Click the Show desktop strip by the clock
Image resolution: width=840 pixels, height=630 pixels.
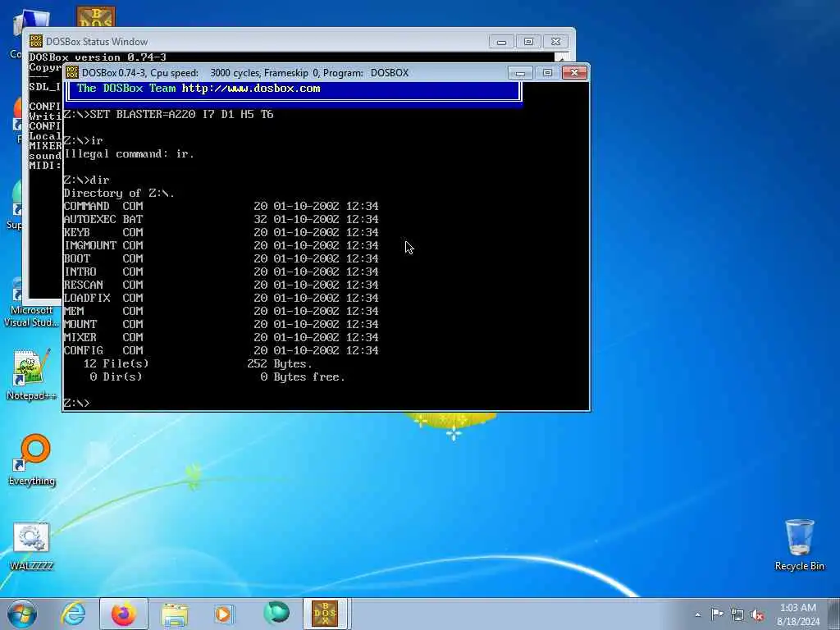[834, 614]
